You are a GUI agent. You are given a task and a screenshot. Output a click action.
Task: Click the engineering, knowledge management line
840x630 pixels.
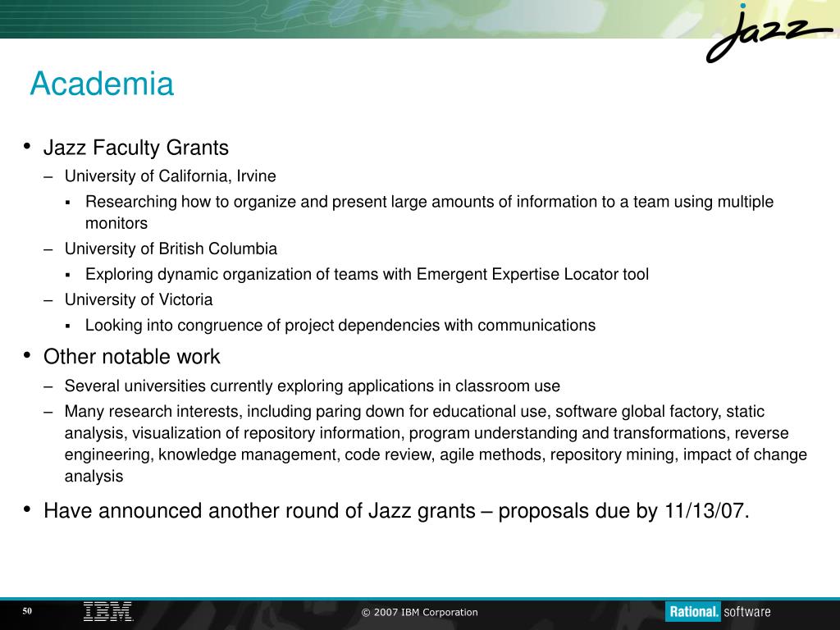(x=436, y=454)
